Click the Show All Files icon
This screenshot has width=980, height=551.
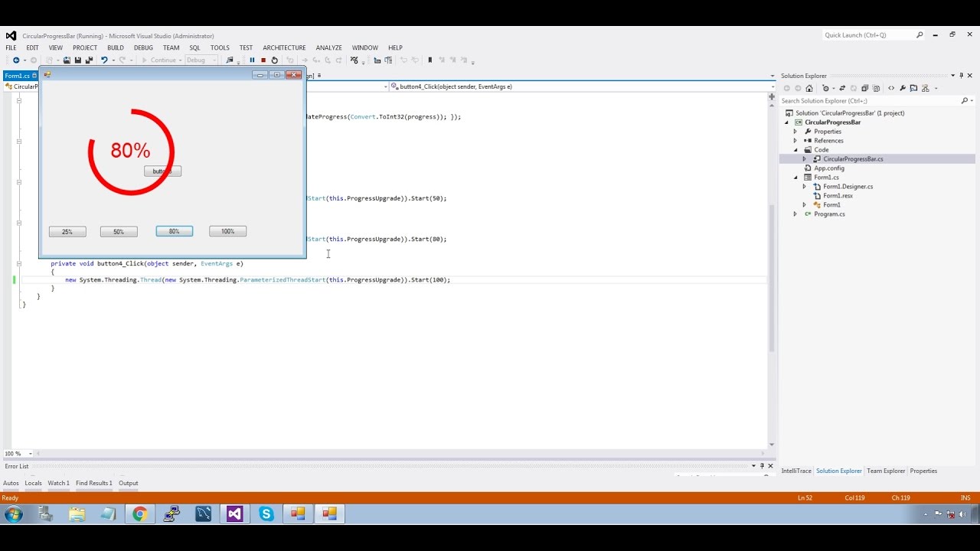coord(877,88)
